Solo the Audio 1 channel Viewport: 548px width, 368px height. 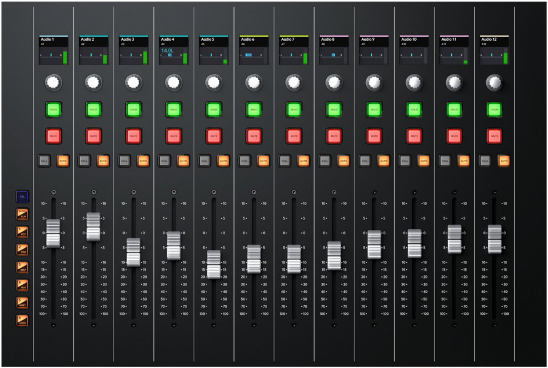53,110
